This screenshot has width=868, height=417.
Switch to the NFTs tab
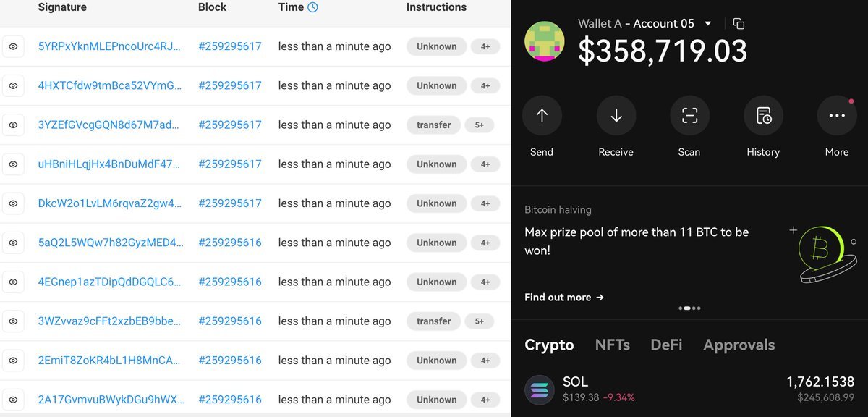[612, 345]
